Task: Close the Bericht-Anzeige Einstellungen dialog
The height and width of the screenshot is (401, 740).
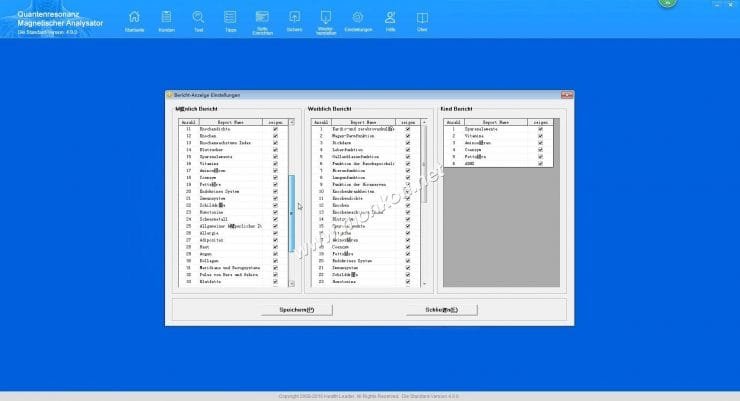Action: coord(567,95)
